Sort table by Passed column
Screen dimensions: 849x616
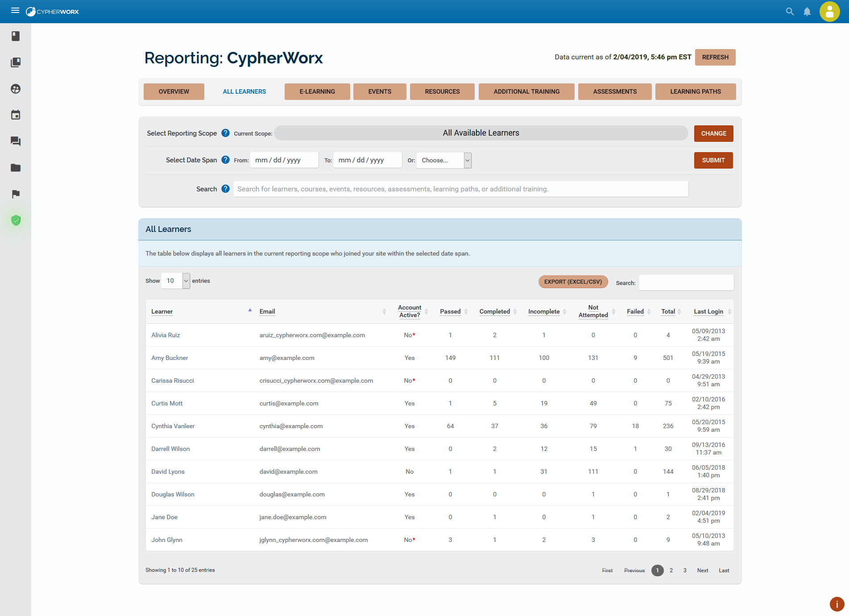pos(451,311)
